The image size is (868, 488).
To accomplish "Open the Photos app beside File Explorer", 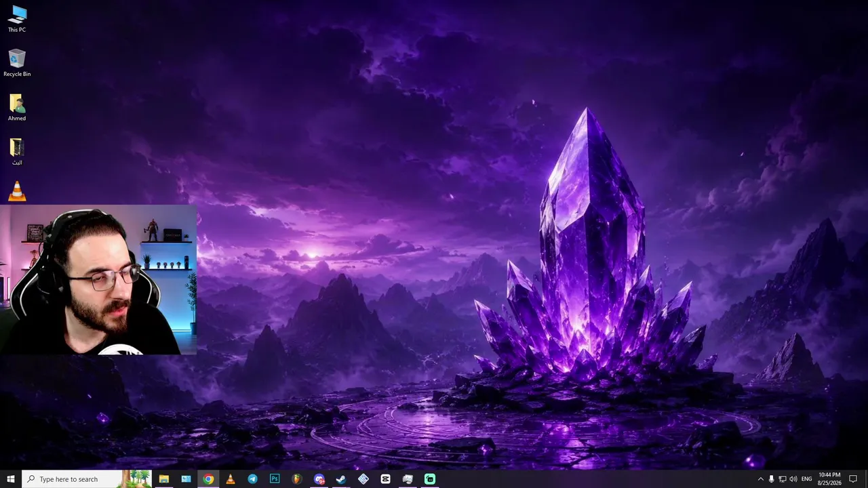I will click(x=186, y=479).
